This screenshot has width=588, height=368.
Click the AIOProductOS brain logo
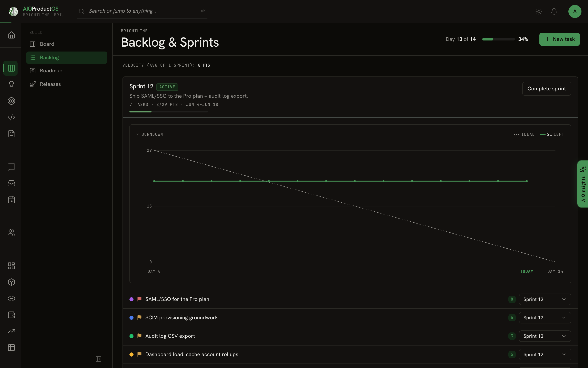[x=13, y=11]
